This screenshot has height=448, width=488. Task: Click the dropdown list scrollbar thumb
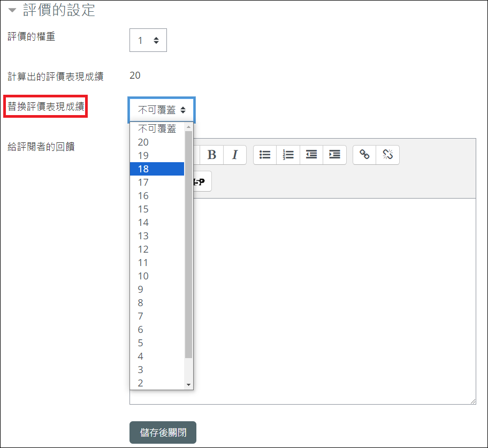click(x=188, y=245)
